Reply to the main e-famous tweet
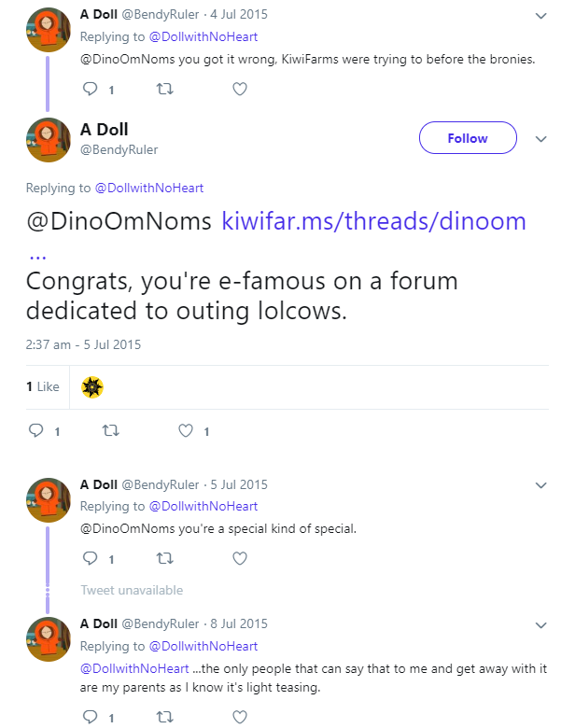 point(36,431)
